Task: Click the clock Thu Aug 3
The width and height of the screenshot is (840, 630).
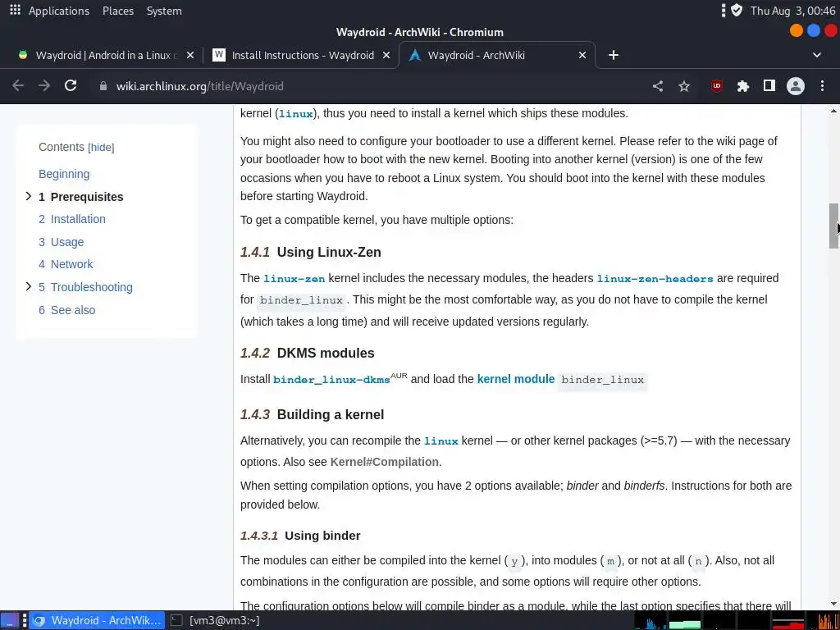Action: (793, 11)
